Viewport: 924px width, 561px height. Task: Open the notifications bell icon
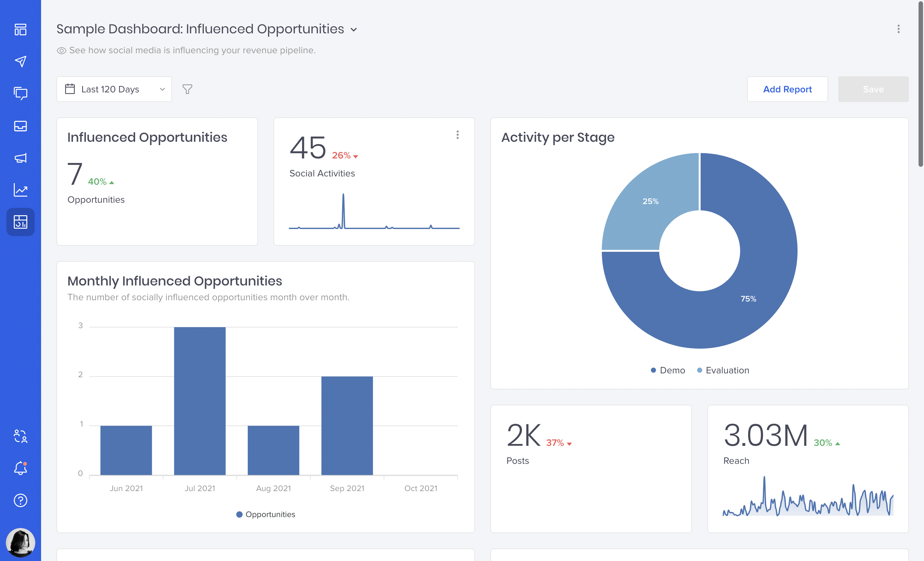pyautogui.click(x=20, y=468)
